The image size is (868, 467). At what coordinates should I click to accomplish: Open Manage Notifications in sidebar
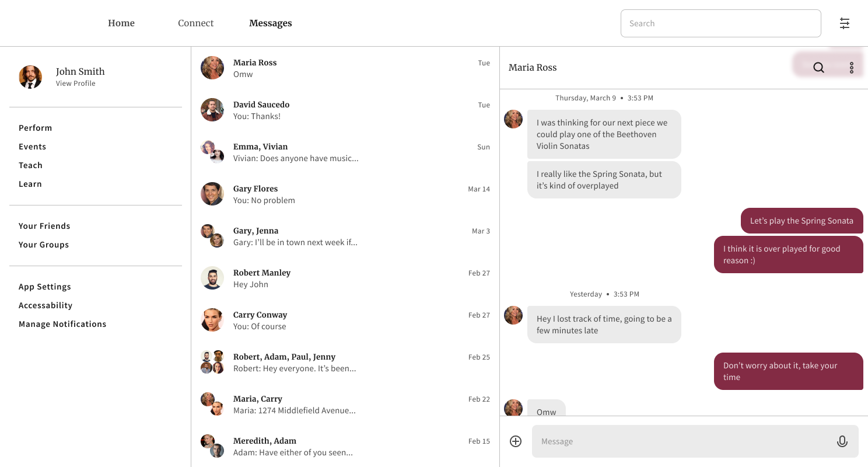[x=62, y=324]
